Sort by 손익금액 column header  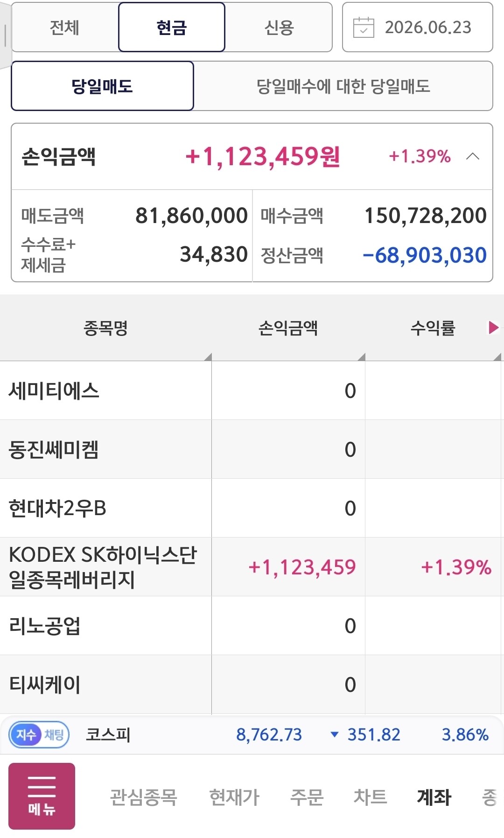(x=288, y=328)
